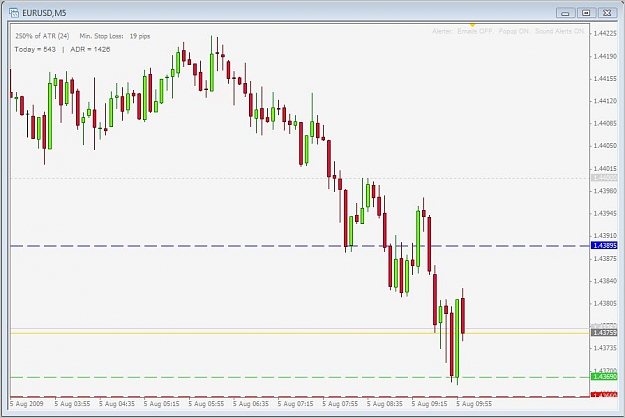Screen dimensions: 625x418
Task: Click the green 1.43690 price tag
Action: pyautogui.click(x=604, y=377)
